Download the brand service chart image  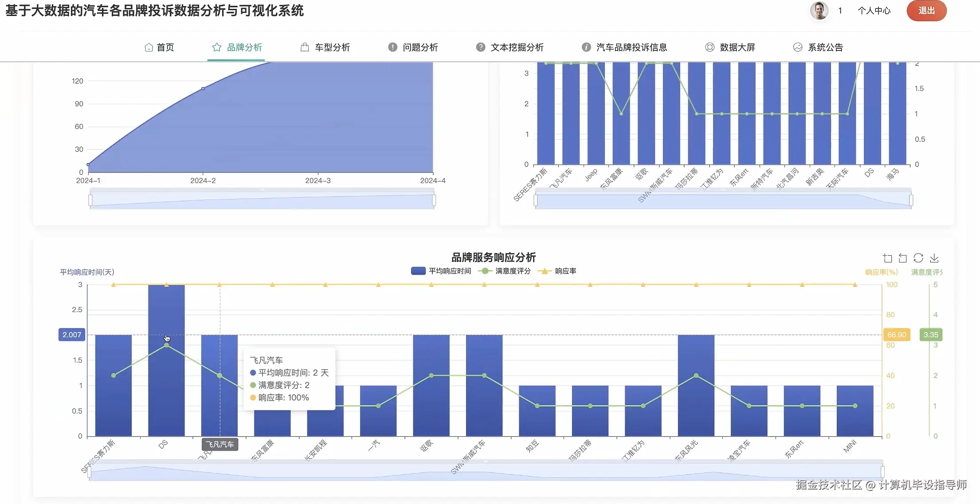pyautogui.click(x=934, y=258)
